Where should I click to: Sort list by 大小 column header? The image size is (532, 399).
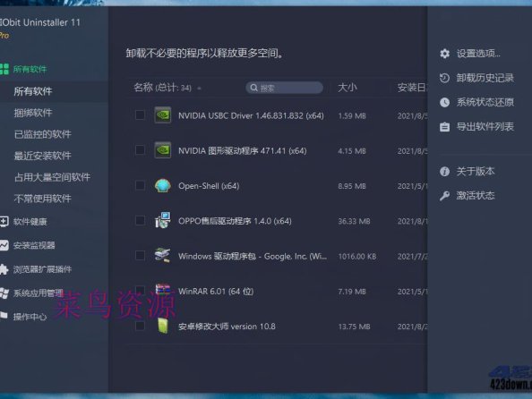pos(348,88)
